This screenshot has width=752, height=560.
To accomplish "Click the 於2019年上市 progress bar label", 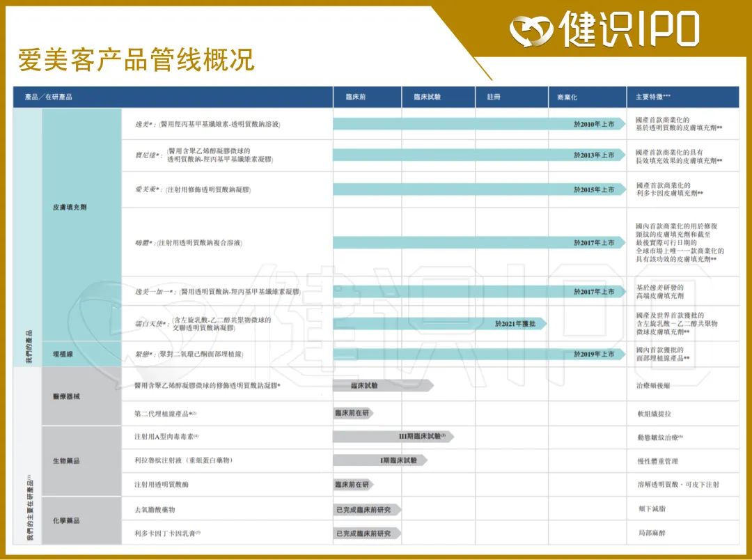I will pyautogui.click(x=594, y=354).
